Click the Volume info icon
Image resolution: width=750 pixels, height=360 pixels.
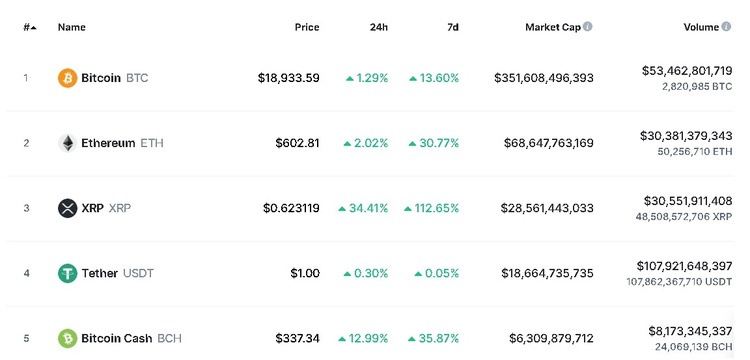pyautogui.click(x=726, y=26)
